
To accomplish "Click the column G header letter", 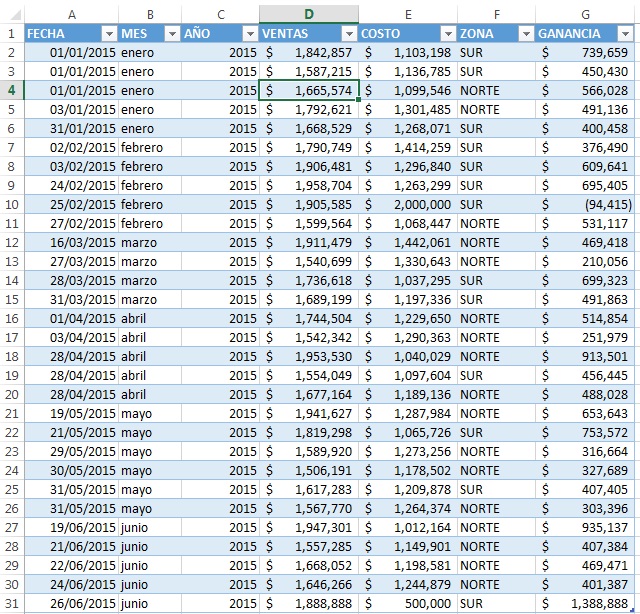I will pyautogui.click(x=585, y=13).
